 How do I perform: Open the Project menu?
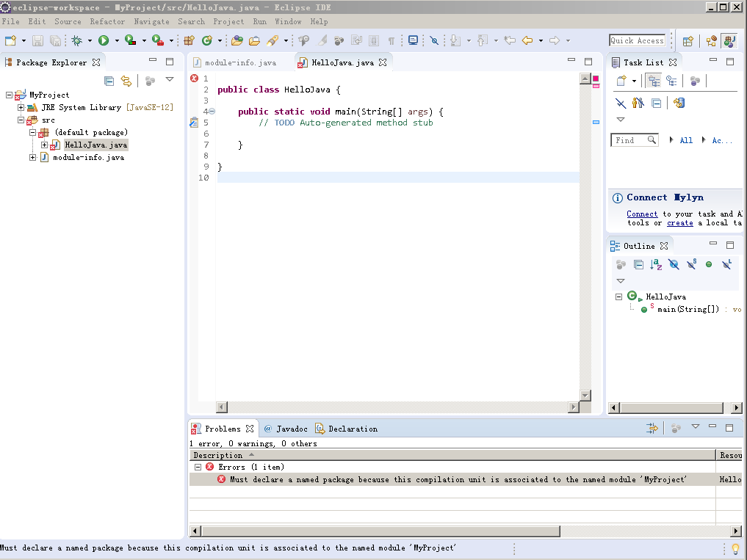click(x=228, y=21)
